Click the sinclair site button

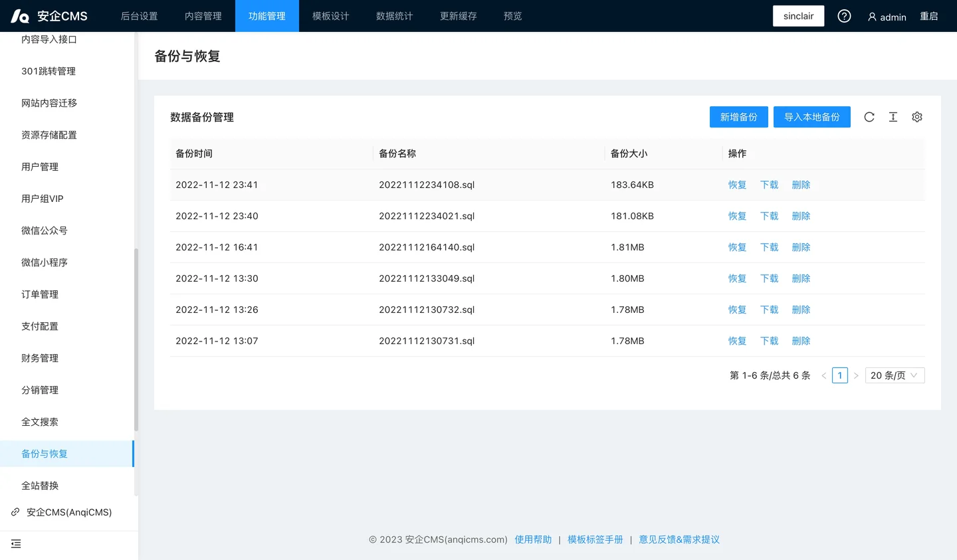[798, 16]
